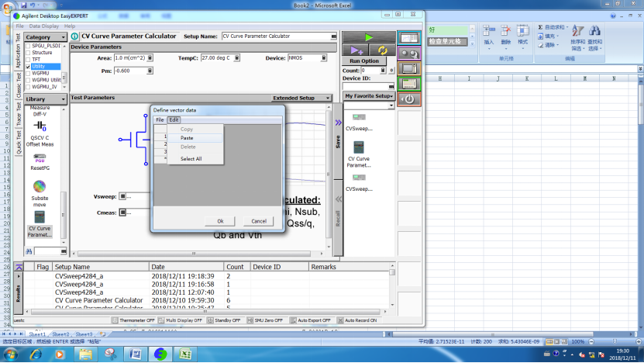The height and width of the screenshot is (363, 644).
Task: Switch to the Quick Test tab
Action: click(x=19, y=142)
